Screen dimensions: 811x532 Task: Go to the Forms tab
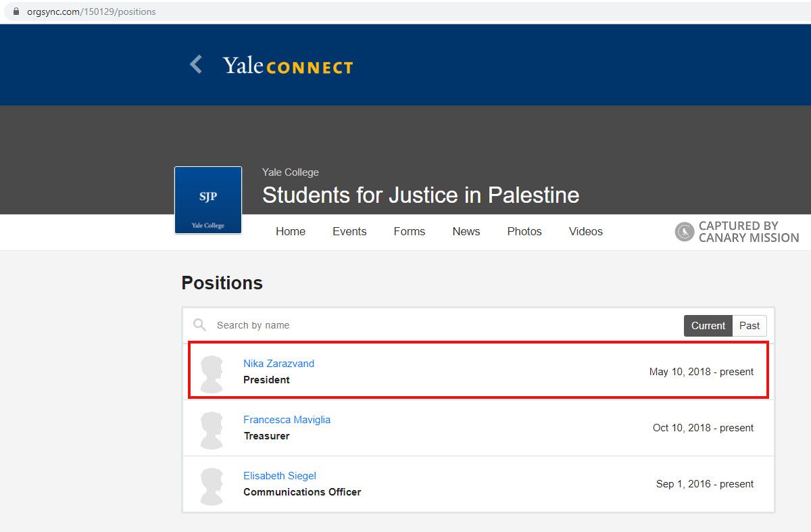pos(410,231)
